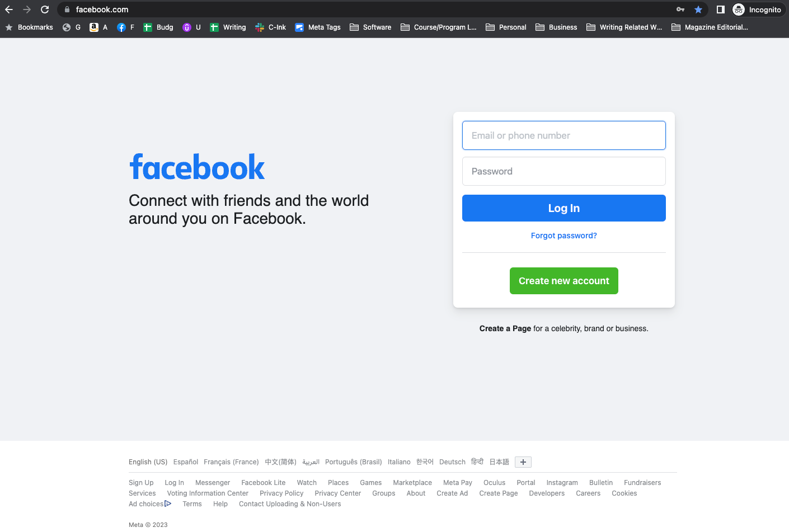Viewport: 789px width, 532px height.
Task: Switch language to Español
Action: tap(186, 462)
